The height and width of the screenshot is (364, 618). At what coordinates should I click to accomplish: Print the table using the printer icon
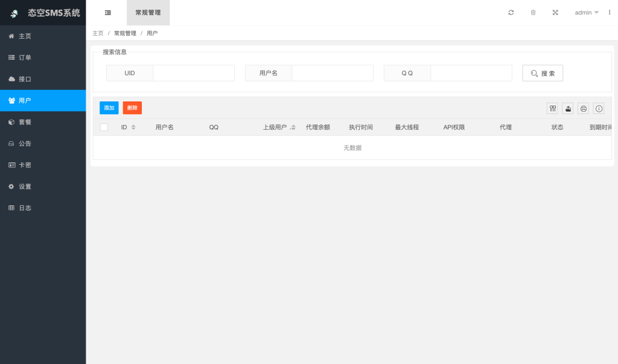tap(584, 108)
